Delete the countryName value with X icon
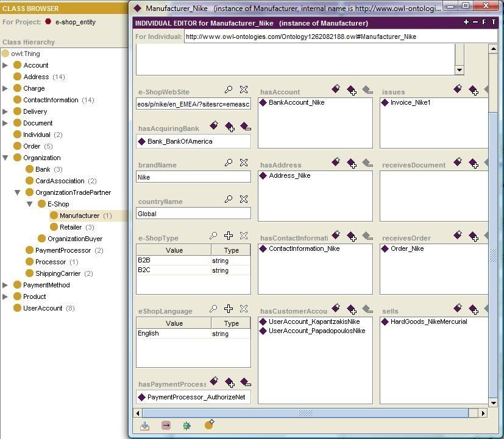The height and width of the screenshot is (439, 504). point(244,199)
